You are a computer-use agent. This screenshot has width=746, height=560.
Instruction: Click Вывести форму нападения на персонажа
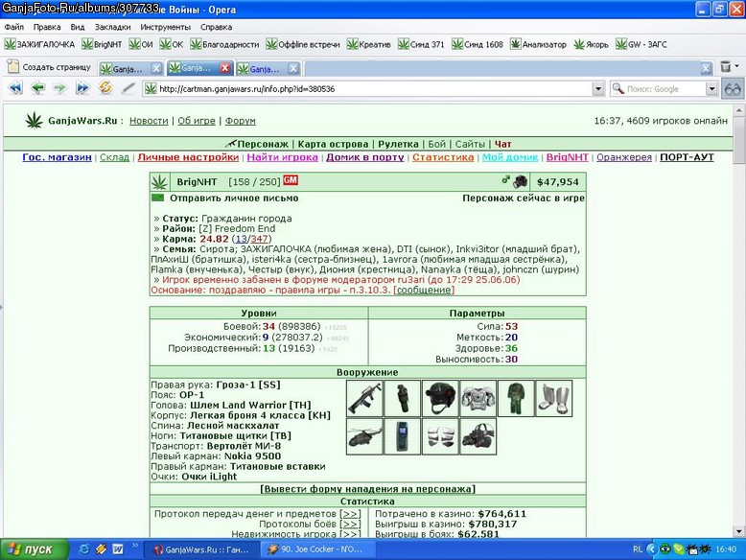tap(368, 489)
